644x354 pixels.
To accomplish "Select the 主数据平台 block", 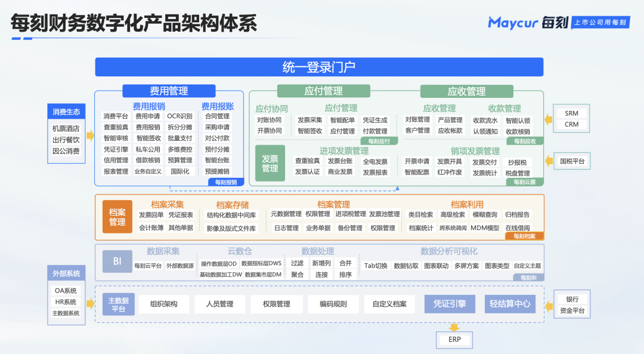I will point(118,304).
